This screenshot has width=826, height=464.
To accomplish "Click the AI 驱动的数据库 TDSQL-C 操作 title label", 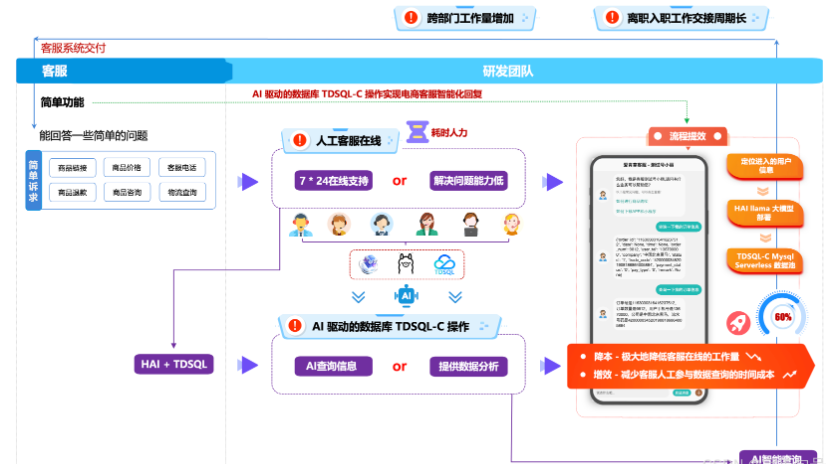I will tap(390, 326).
